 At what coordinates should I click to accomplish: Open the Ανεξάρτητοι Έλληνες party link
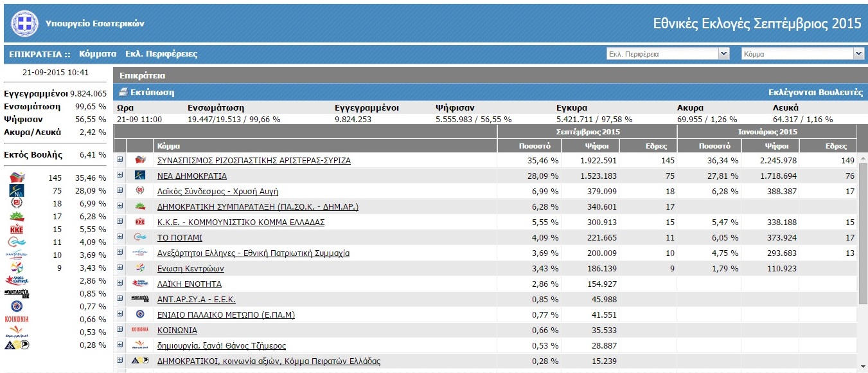[x=253, y=253]
